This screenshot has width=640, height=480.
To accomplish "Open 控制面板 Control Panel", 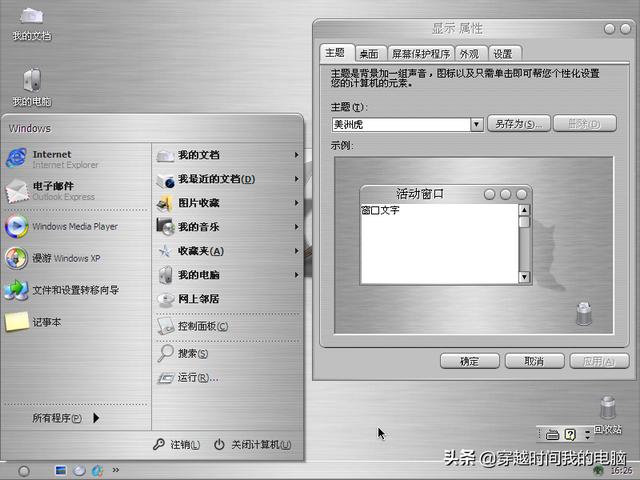I will click(x=228, y=326).
